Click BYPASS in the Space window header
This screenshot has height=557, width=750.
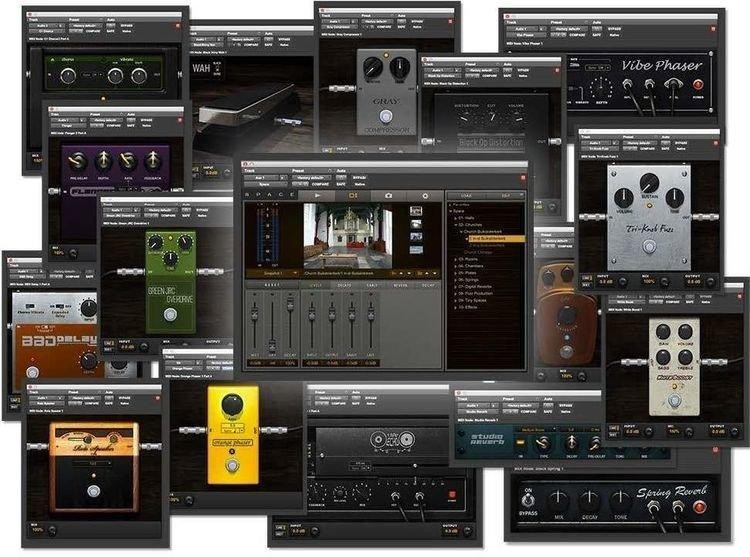click(359, 178)
